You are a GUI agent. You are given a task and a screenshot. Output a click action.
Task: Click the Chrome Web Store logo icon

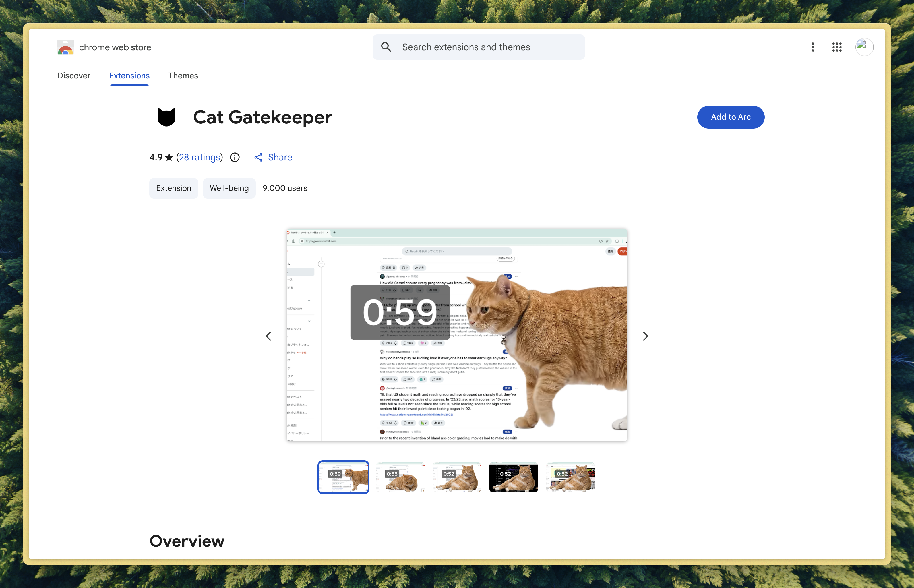[65, 47]
